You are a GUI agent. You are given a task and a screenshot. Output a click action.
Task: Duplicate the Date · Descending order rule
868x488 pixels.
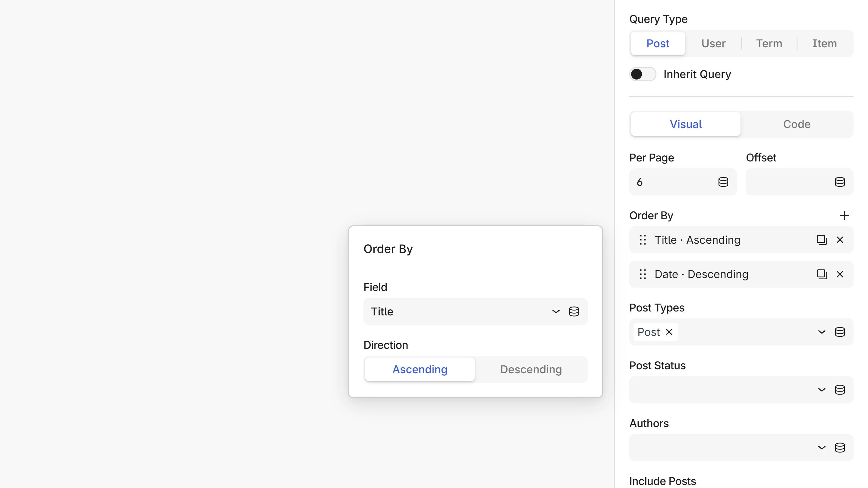[822, 274]
